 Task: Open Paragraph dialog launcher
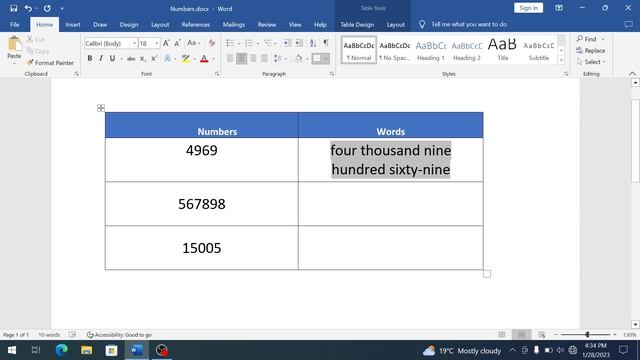tap(332, 74)
